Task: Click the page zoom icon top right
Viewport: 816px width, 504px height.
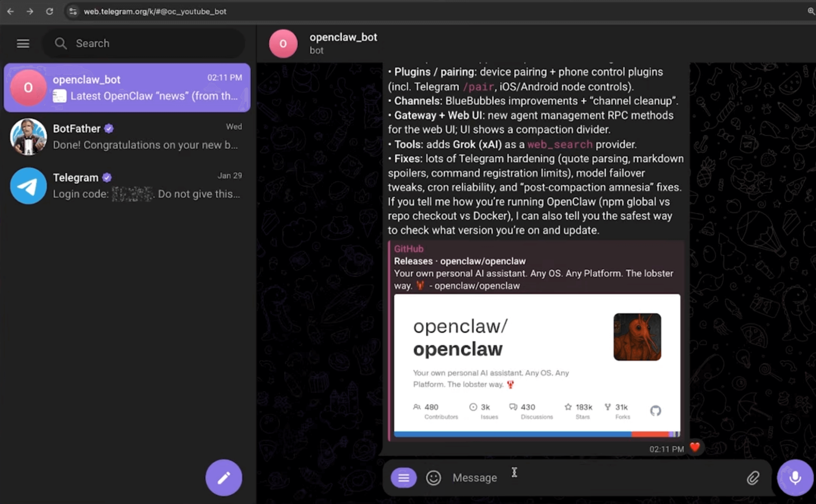Action: [x=811, y=11]
